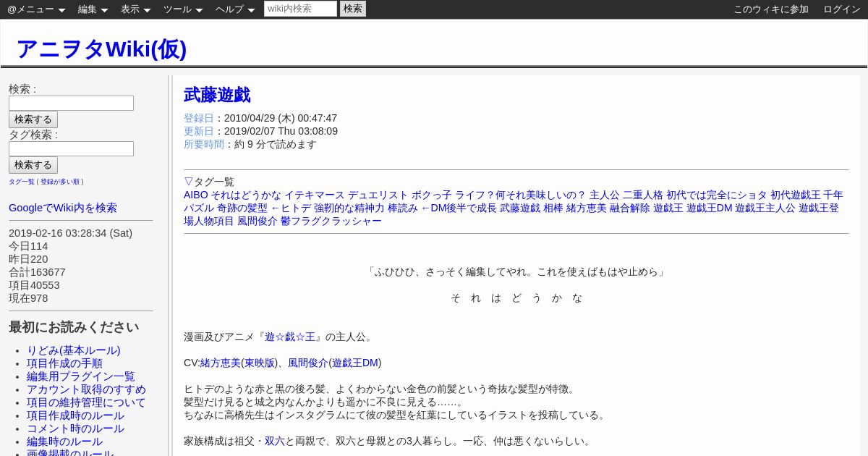
Task: Open tag 緒方恵美 in tag list
Action: pos(587,208)
